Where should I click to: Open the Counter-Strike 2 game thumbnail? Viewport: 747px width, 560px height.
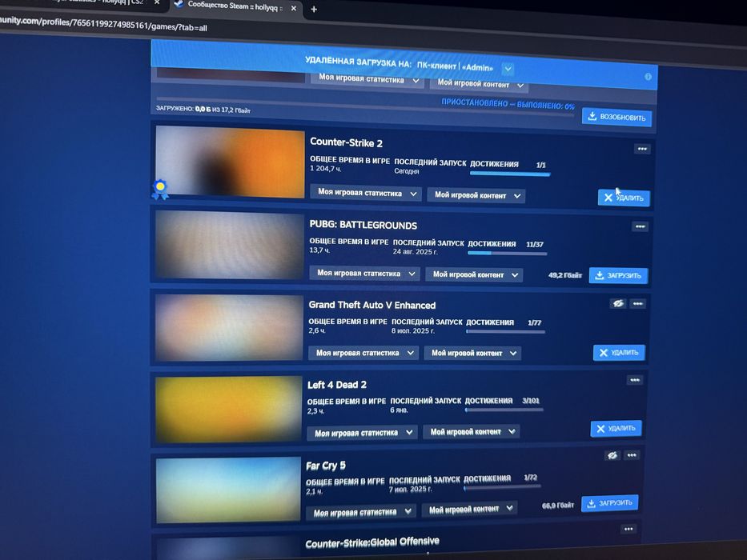pos(230,162)
